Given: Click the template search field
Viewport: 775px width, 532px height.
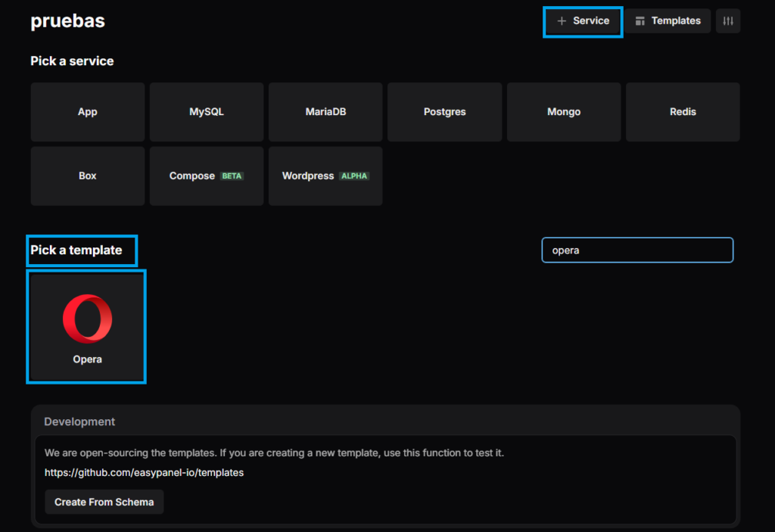Looking at the screenshot, I should 637,250.
